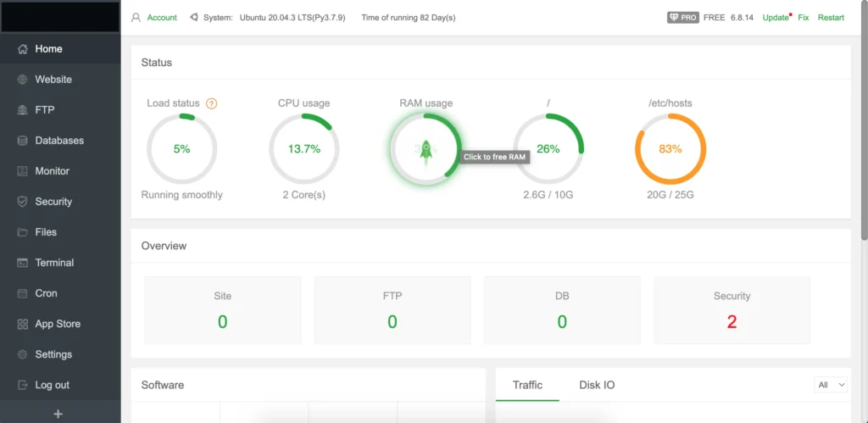
Task: Click the Files folder icon
Action: [x=22, y=232]
